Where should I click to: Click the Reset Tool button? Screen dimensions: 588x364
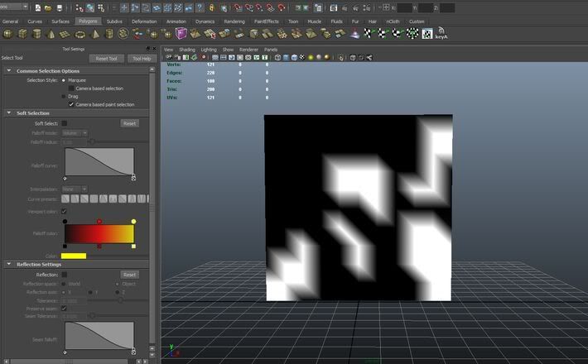106,59
